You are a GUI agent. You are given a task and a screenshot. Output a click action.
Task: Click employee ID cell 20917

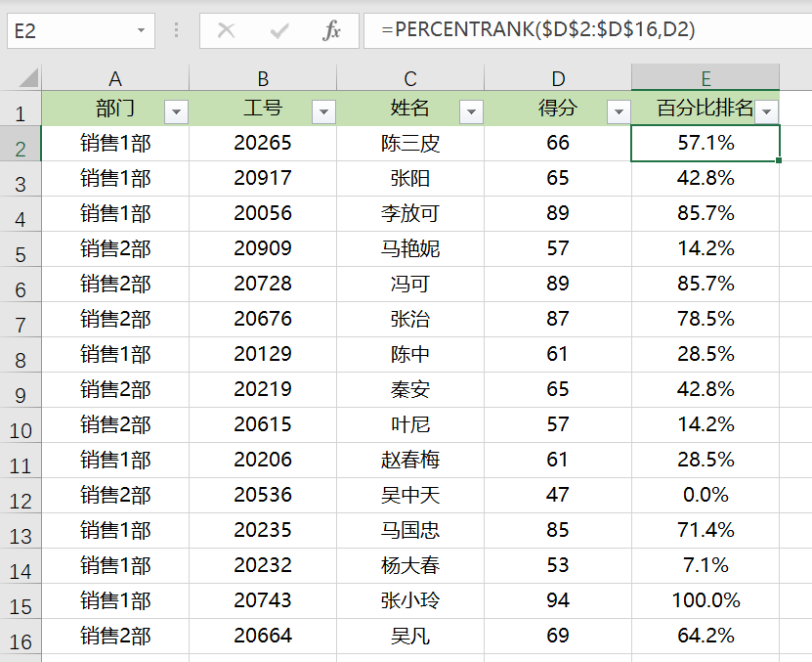tap(263, 178)
